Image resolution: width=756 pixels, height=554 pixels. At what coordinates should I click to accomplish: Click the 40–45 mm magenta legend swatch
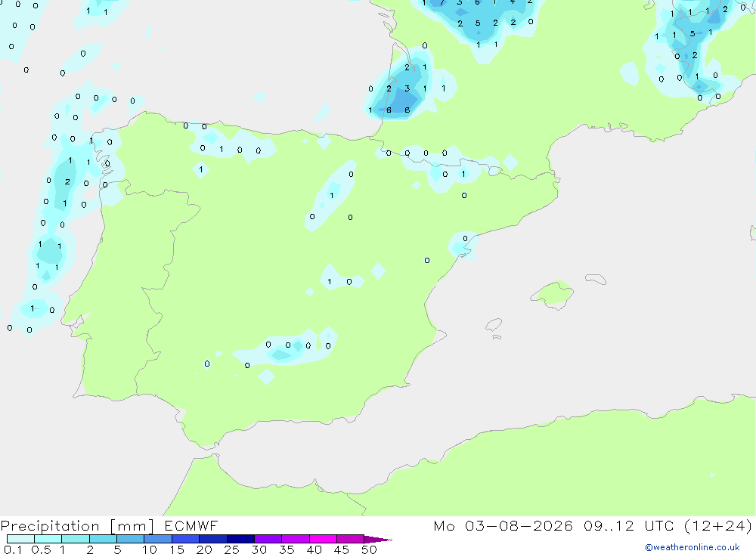pos(323,539)
